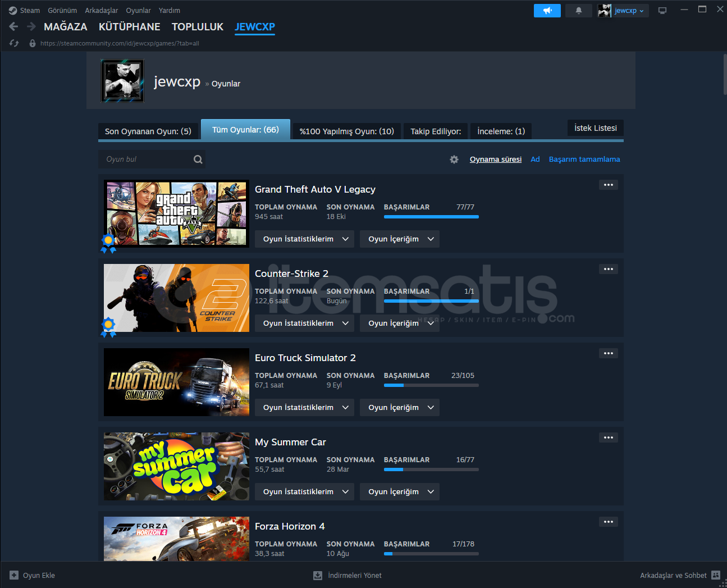Click the browser back arrow
Screen dimensions: 727x588
click(x=14, y=26)
